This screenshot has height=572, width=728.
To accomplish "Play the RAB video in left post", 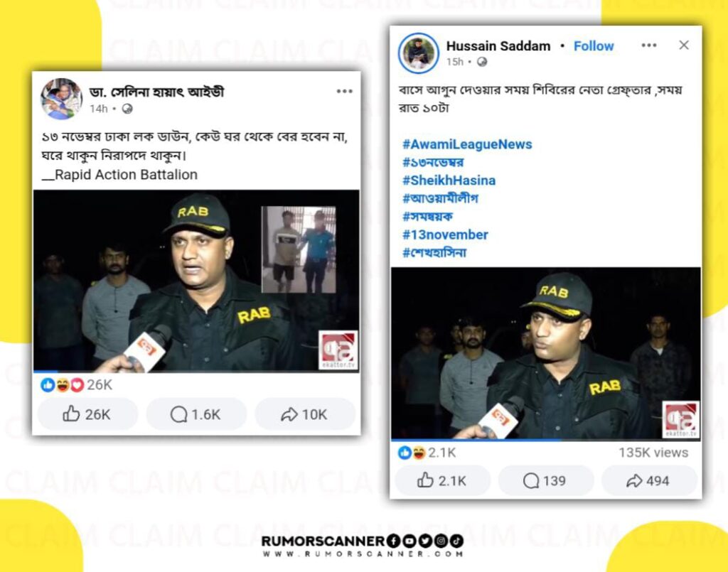I will 196,281.
